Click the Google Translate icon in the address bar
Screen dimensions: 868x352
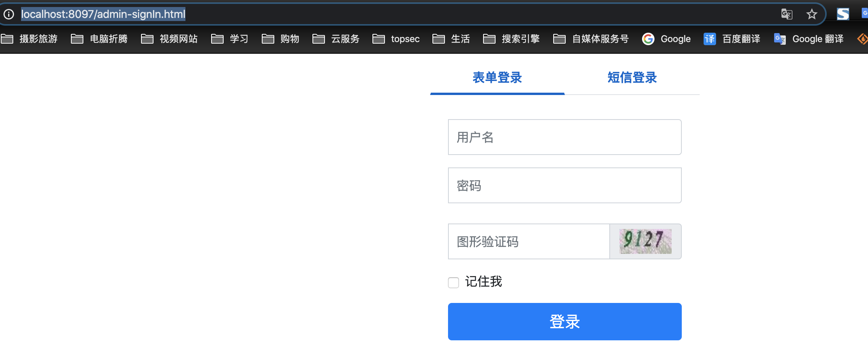[x=786, y=14]
